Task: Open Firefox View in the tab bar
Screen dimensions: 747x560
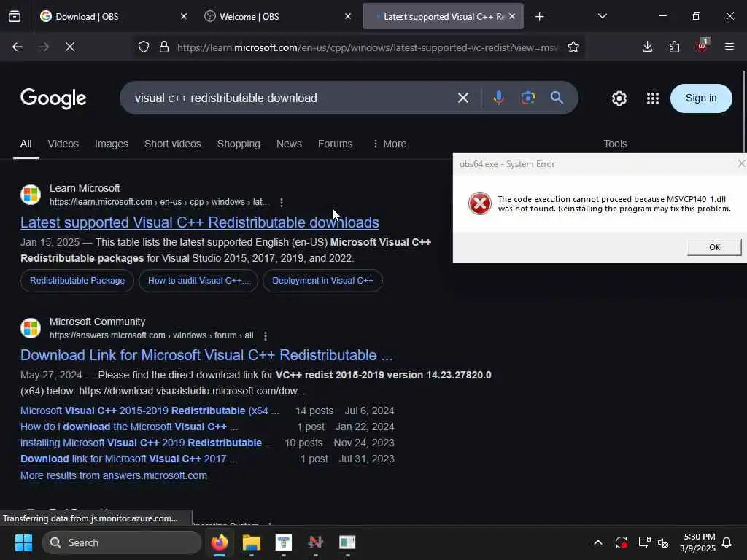Action: point(15,16)
